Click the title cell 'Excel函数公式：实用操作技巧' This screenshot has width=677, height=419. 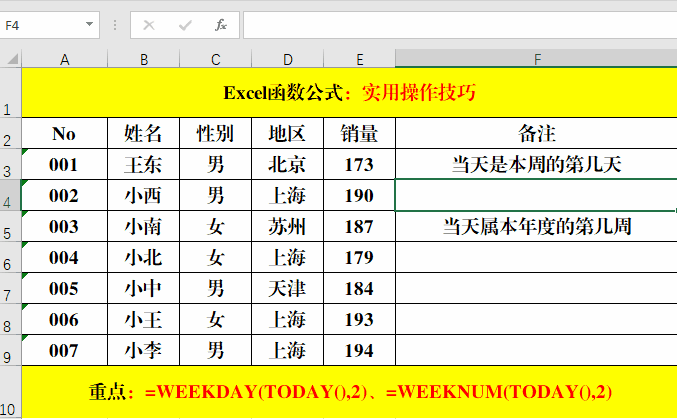point(349,92)
